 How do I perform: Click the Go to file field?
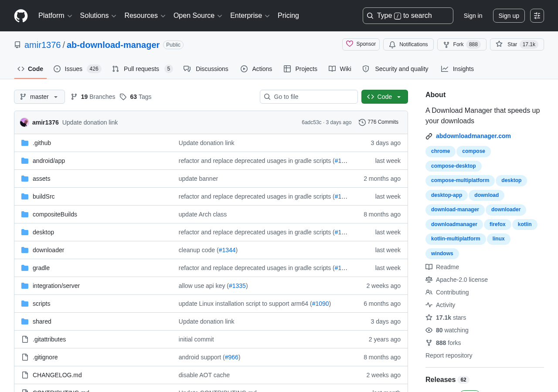coord(309,97)
